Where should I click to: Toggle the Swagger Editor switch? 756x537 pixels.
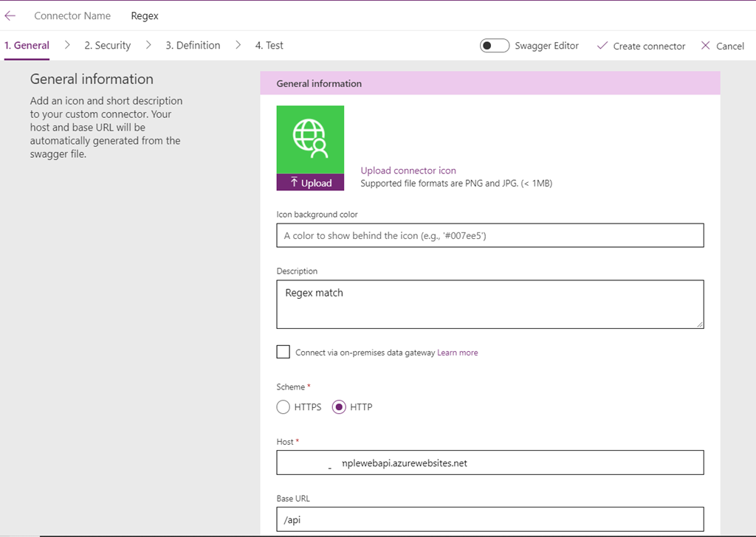(494, 46)
